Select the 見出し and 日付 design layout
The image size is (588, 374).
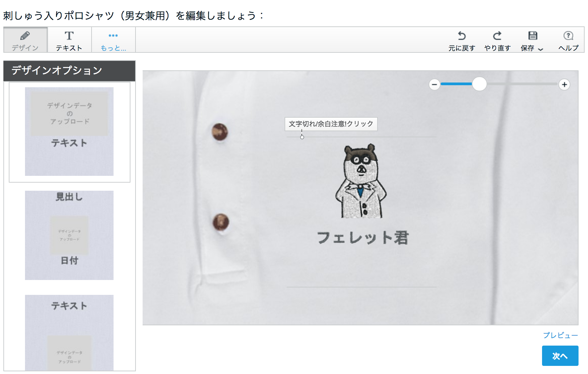(x=69, y=235)
